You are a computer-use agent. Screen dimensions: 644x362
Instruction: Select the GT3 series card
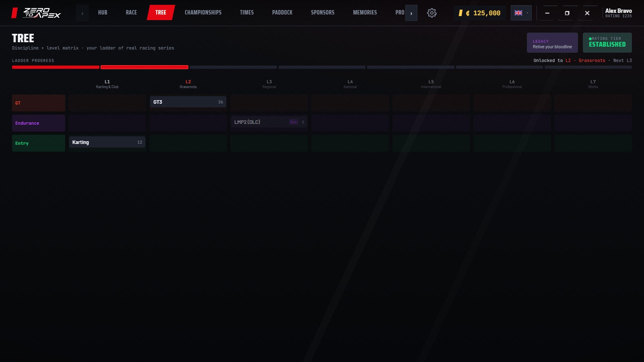pyautogui.click(x=188, y=102)
